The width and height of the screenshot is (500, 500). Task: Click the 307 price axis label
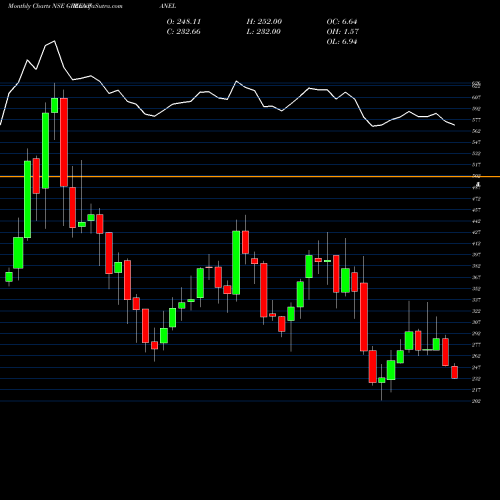coord(476,322)
